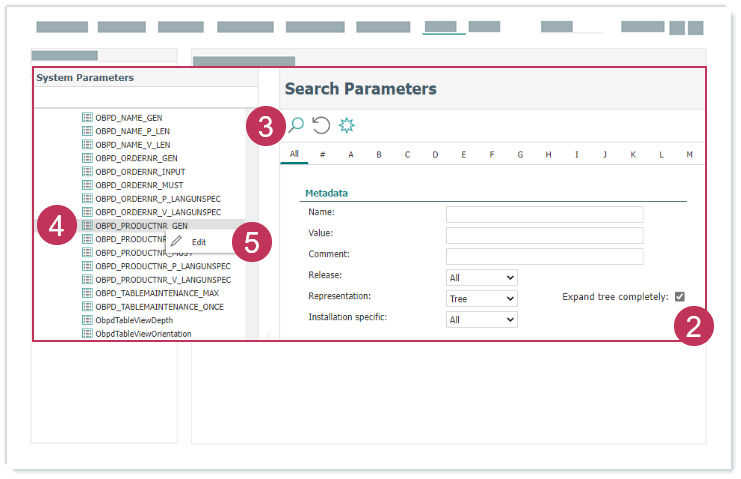The width and height of the screenshot is (741, 479).
Task: Open the Representation dropdown set to Tree
Action: 481,298
